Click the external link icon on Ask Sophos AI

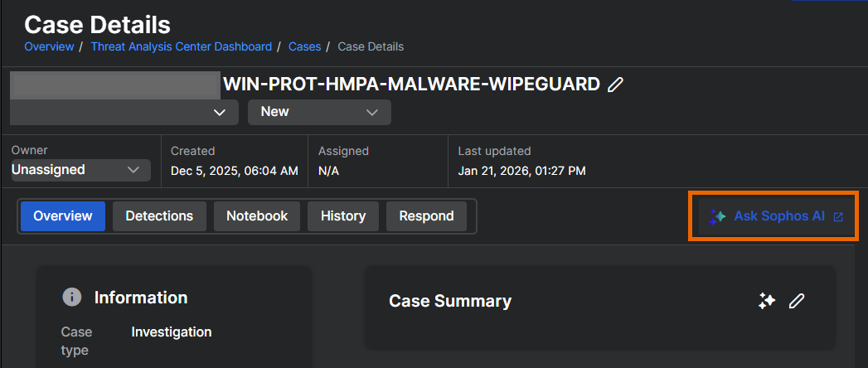[x=838, y=216]
